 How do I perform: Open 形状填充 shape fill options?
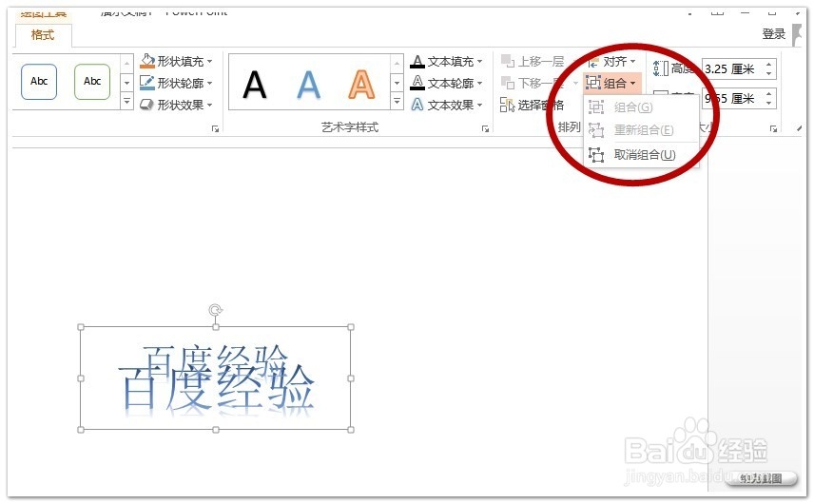[177, 61]
